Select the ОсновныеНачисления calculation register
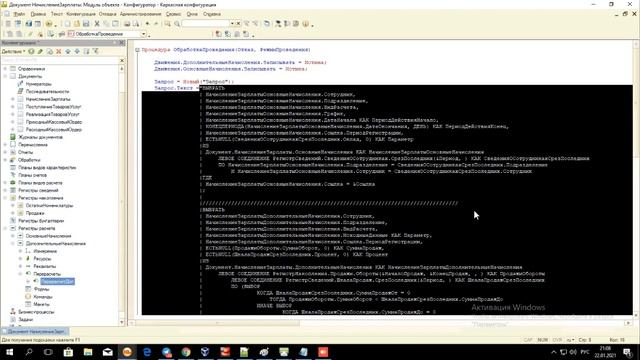Screen dimensions: 640x360 [x=48, y=236]
